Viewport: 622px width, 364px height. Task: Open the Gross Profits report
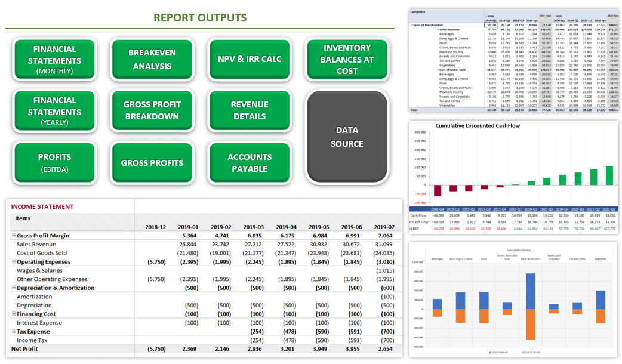[x=152, y=163]
